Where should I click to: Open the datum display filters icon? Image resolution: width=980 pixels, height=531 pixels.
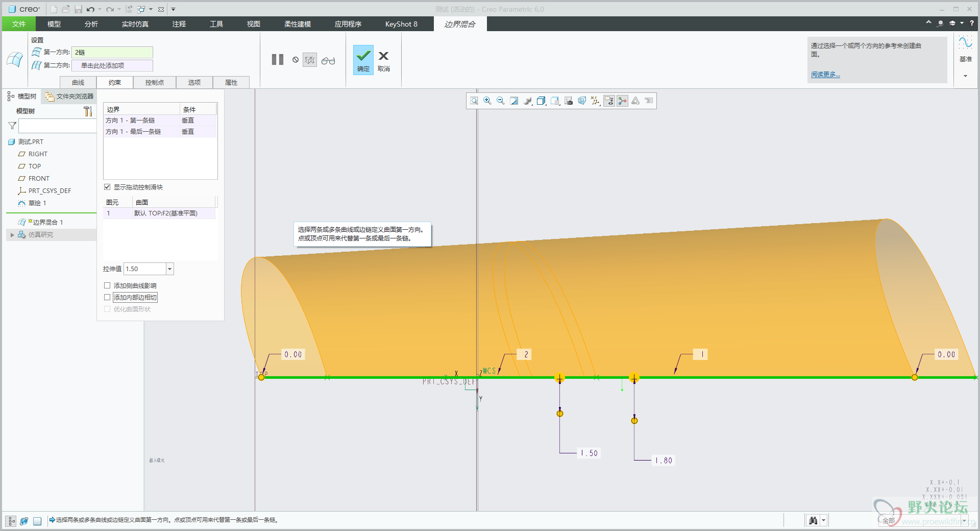click(595, 101)
